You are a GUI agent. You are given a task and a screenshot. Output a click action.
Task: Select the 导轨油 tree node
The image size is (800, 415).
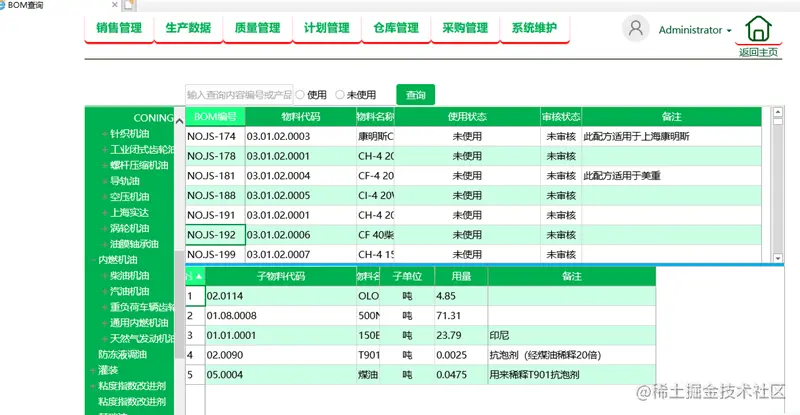(x=124, y=181)
